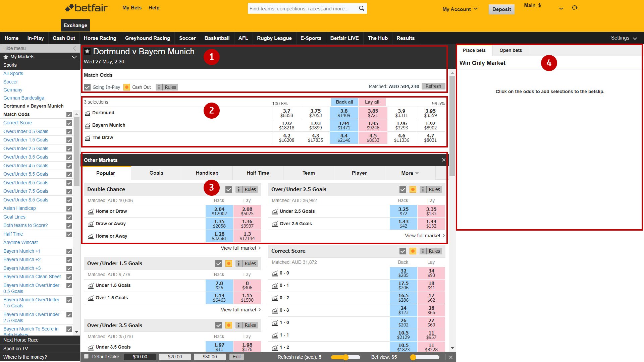
Task: Click the Deposit button
Action: tap(501, 9)
